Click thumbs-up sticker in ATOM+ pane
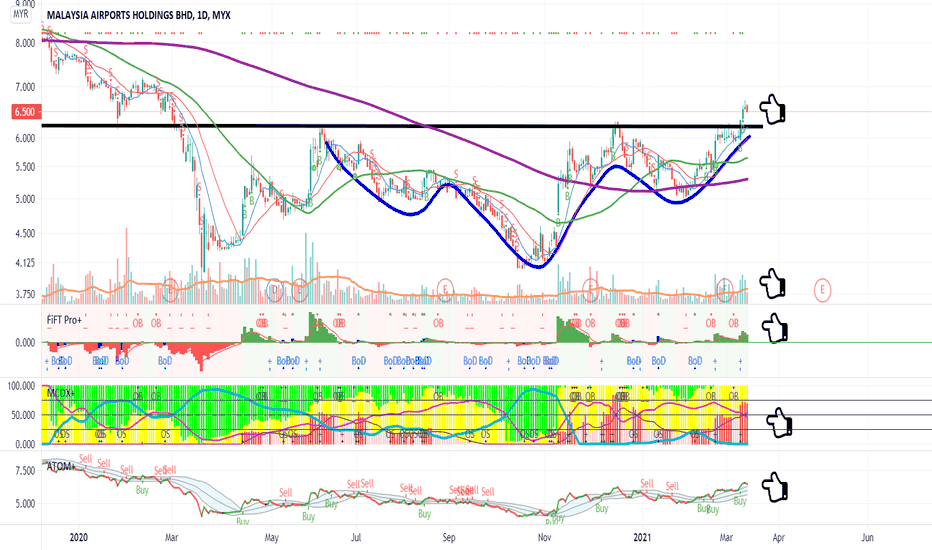Screen dimensions: 932x550 click(774, 486)
